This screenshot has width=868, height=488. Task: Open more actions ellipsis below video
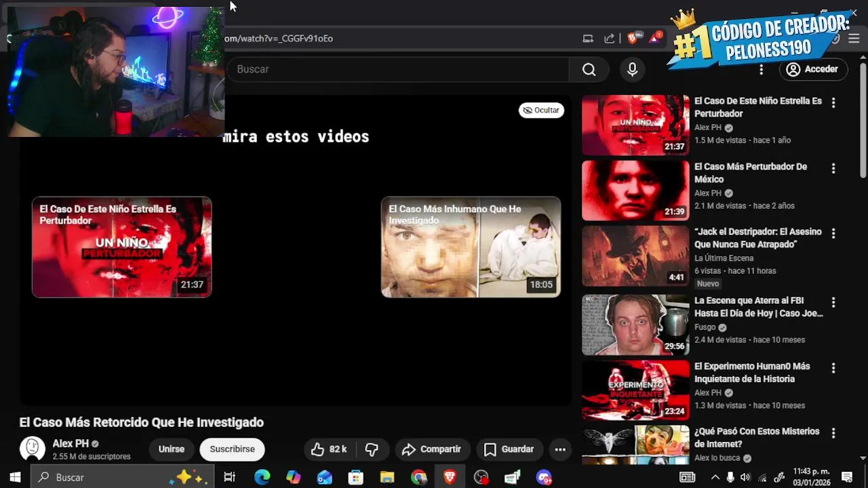pos(560,449)
